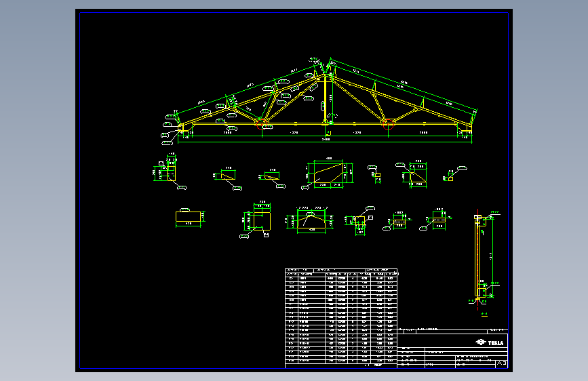The image size is (588, 381).
Task: Select the A3 sheet size label
Action: coord(502,363)
